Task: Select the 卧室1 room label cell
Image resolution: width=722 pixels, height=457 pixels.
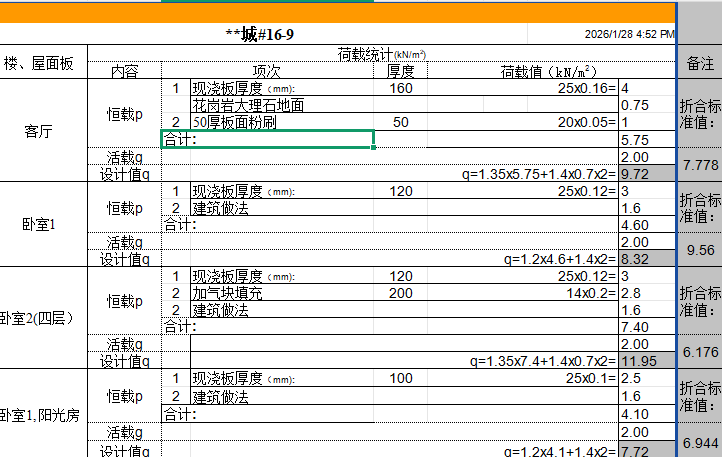Action: 43,224
